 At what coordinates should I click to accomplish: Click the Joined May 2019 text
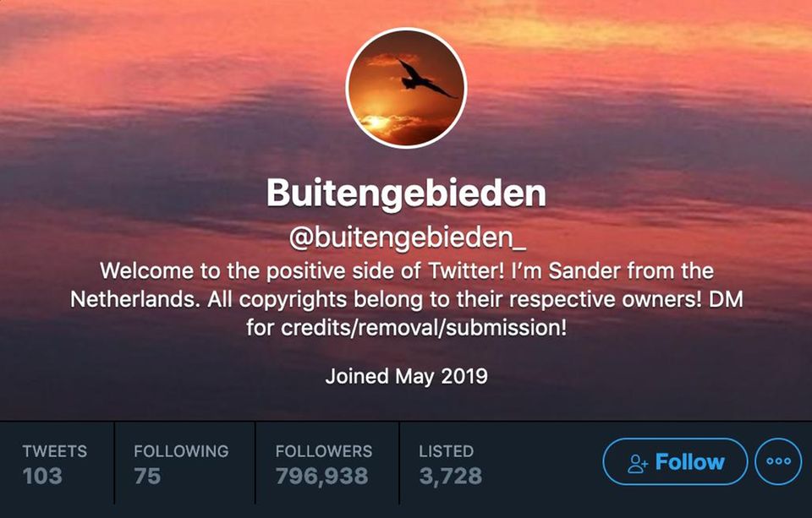point(406,376)
